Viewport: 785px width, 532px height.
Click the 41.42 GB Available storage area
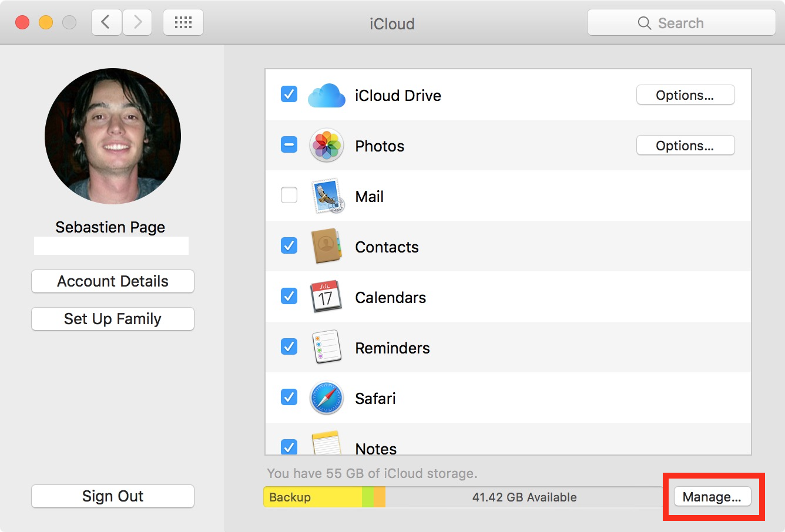click(524, 497)
